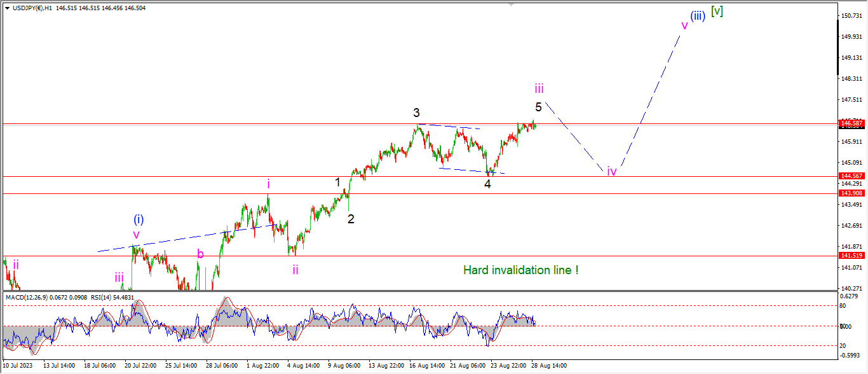
Task: Select the pink iv wave label
Action: [x=611, y=170]
